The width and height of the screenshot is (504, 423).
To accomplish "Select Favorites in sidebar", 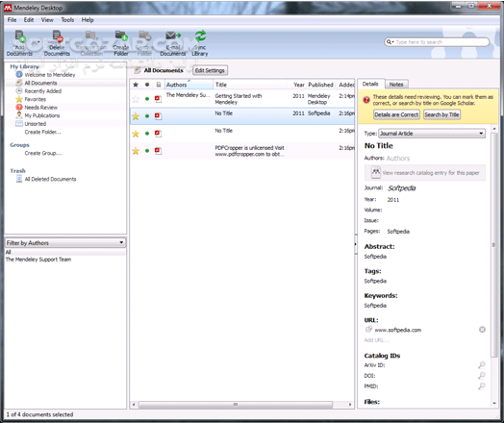I will tap(35, 99).
